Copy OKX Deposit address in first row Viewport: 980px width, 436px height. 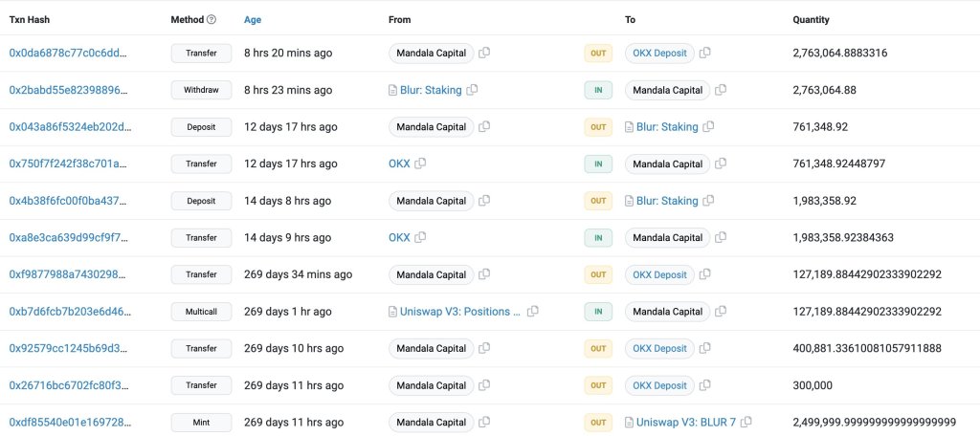705,54
